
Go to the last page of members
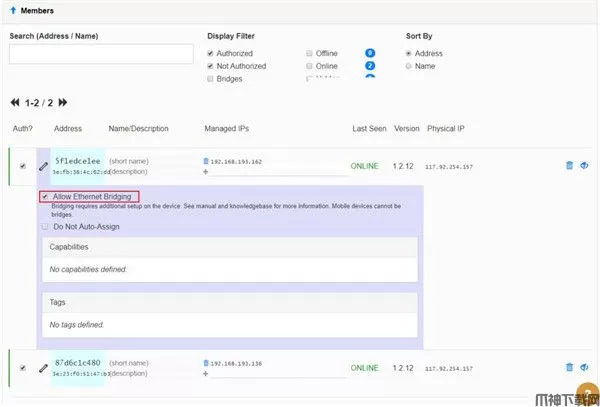(x=63, y=102)
